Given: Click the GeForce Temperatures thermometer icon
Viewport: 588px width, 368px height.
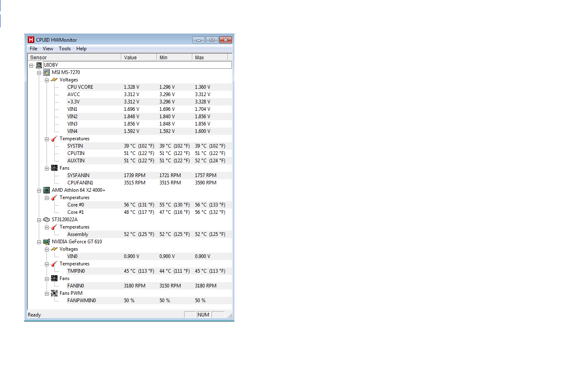Looking at the screenshot, I should click(x=54, y=264).
